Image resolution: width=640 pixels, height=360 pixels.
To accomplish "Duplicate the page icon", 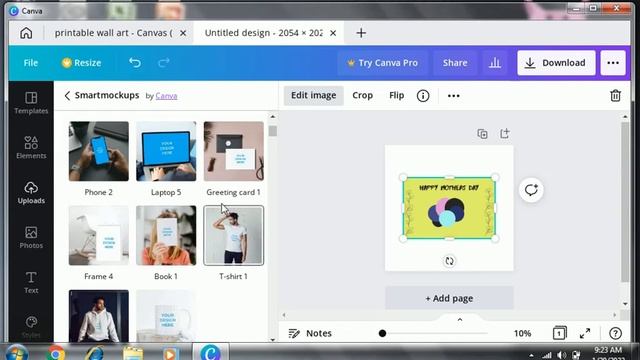I will pyautogui.click(x=482, y=133).
